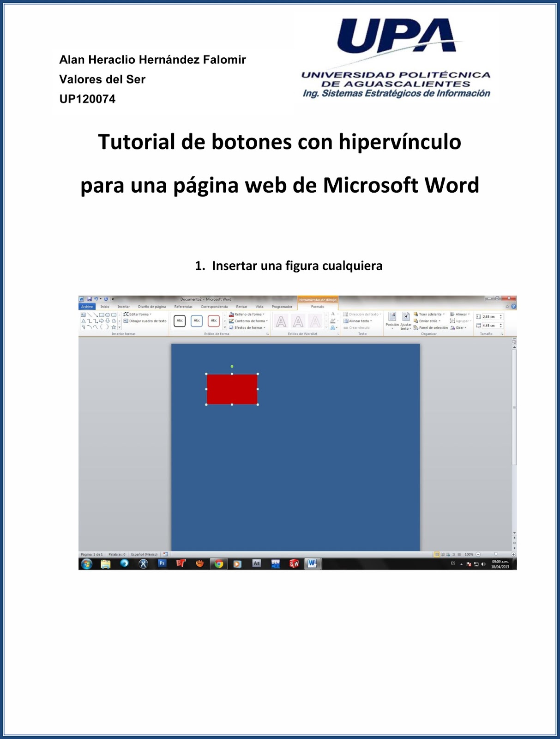Click the height spinner arrows beside 2.65 cm
The height and width of the screenshot is (739, 560).
[501, 317]
